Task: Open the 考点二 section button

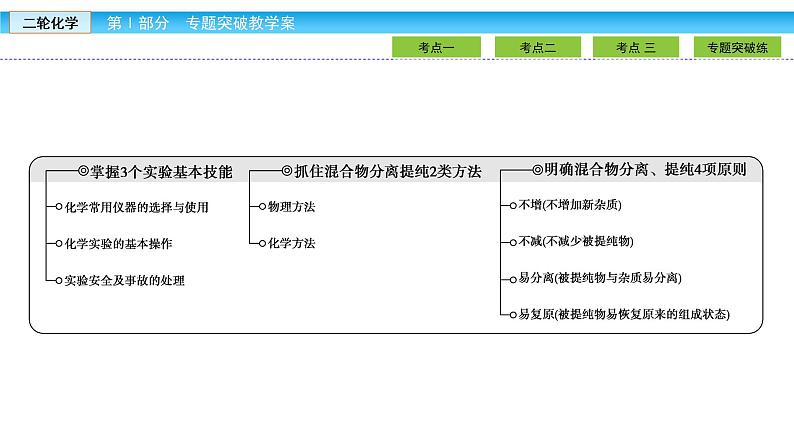Action: tap(538, 47)
